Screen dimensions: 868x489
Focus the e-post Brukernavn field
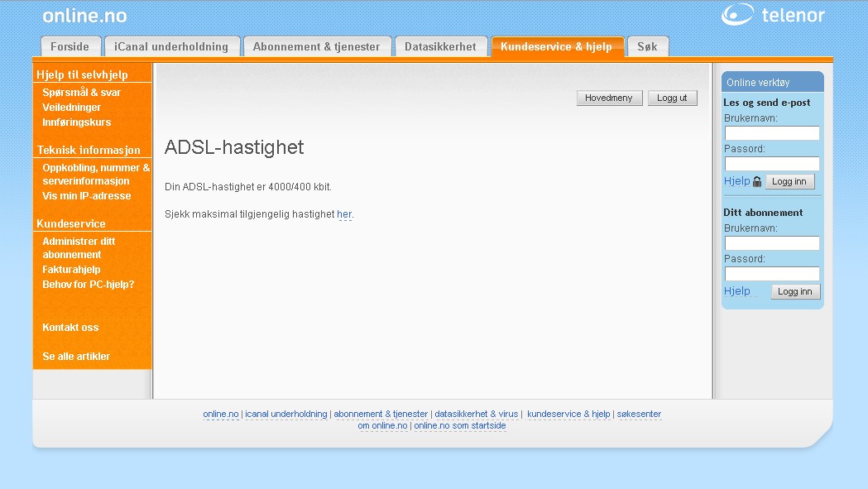tap(772, 133)
